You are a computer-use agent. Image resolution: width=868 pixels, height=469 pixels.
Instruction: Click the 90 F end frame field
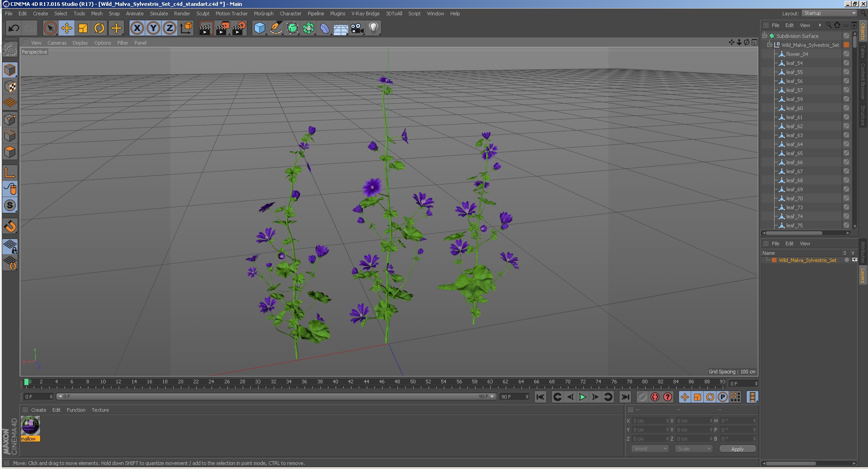point(514,396)
